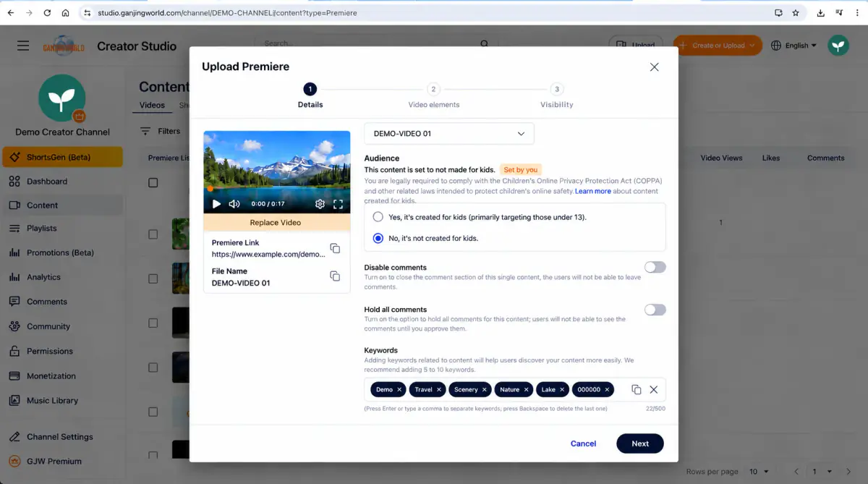
Task: Open Promotions (Beta) in sidebar
Action: [62, 252]
